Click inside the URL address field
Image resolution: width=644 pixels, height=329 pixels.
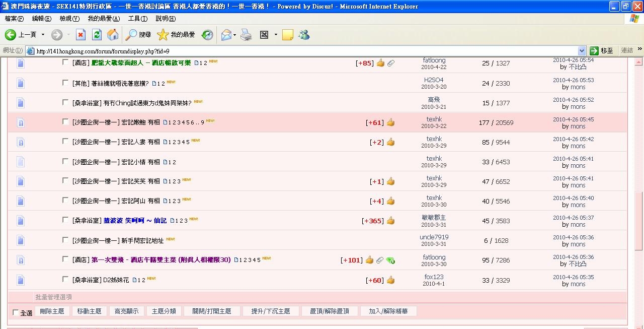pyautogui.click(x=302, y=51)
